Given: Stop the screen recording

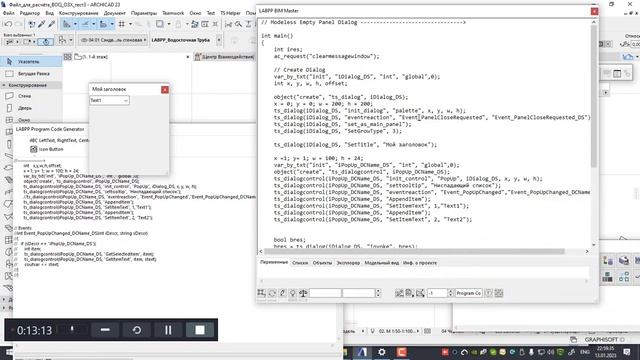Looking at the screenshot, I should coord(200,330).
